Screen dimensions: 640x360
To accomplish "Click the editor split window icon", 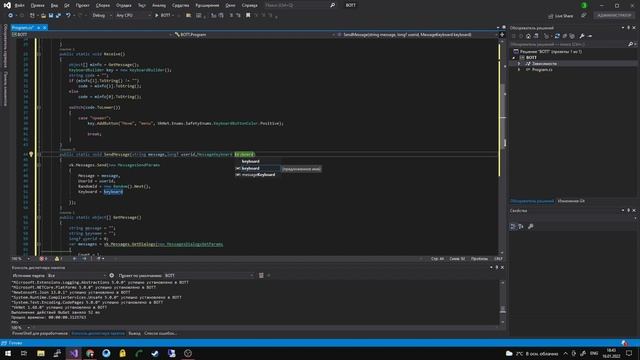I will click(x=502, y=35).
